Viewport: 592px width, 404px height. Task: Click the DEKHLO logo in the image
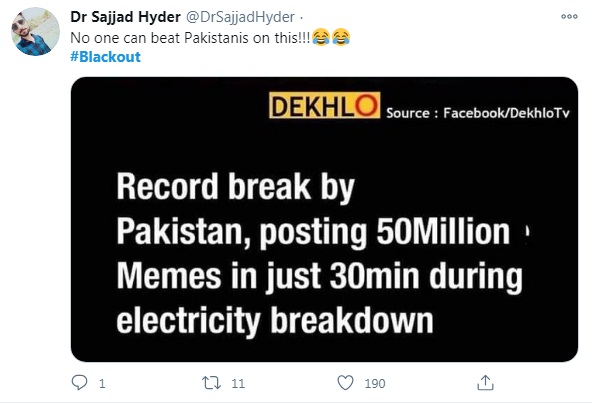[x=324, y=105]
